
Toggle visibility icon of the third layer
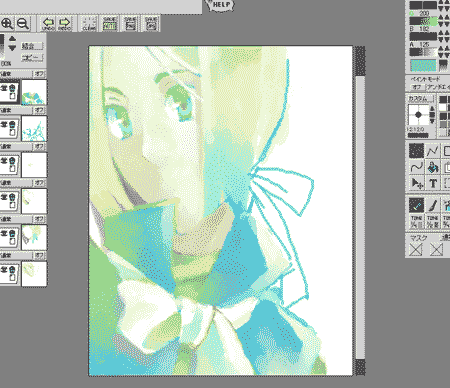click(12, 161)
